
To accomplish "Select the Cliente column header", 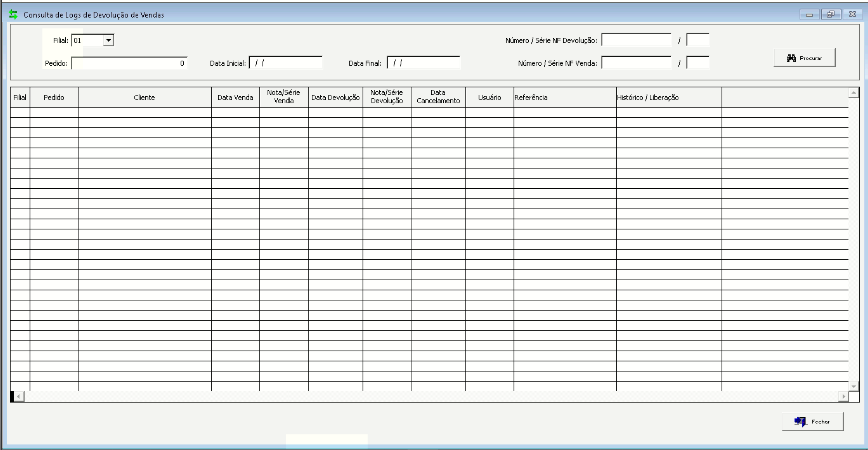I will (144, 98).
